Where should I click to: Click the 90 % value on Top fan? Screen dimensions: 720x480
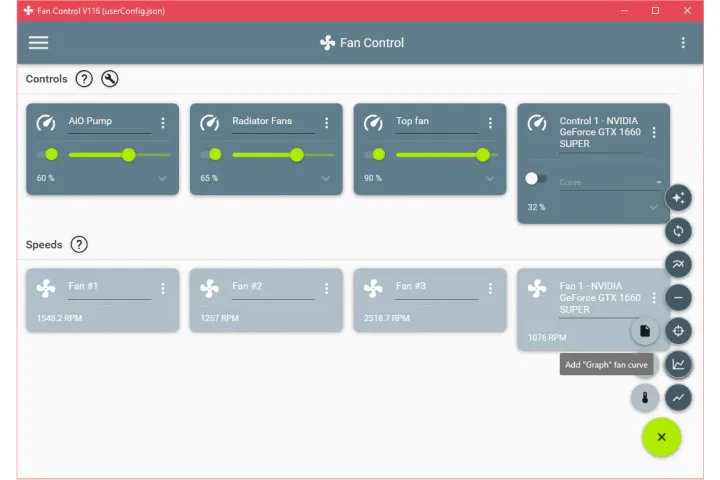373,178
